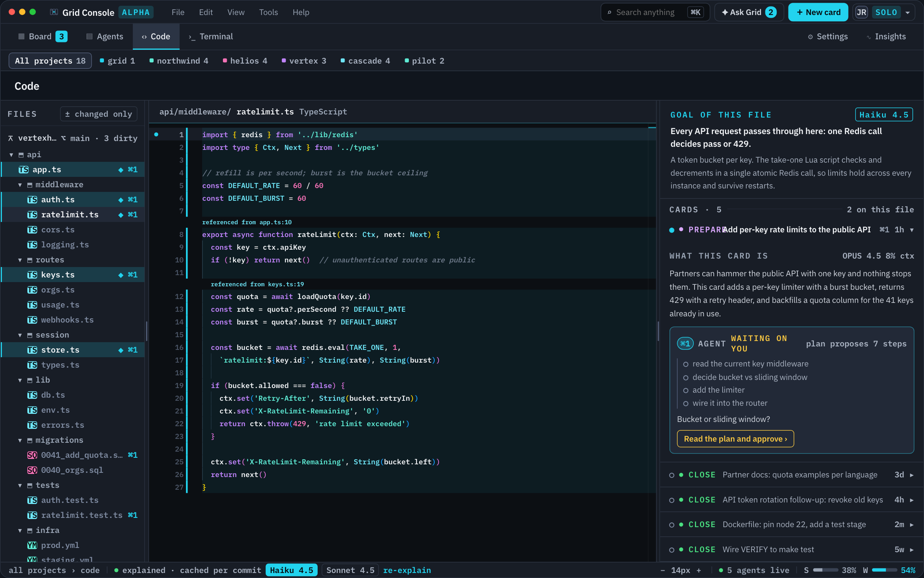Toggle circle for Wire VERIFY card
The width and height of the screenshot is (924, 578).
[672, 550]
